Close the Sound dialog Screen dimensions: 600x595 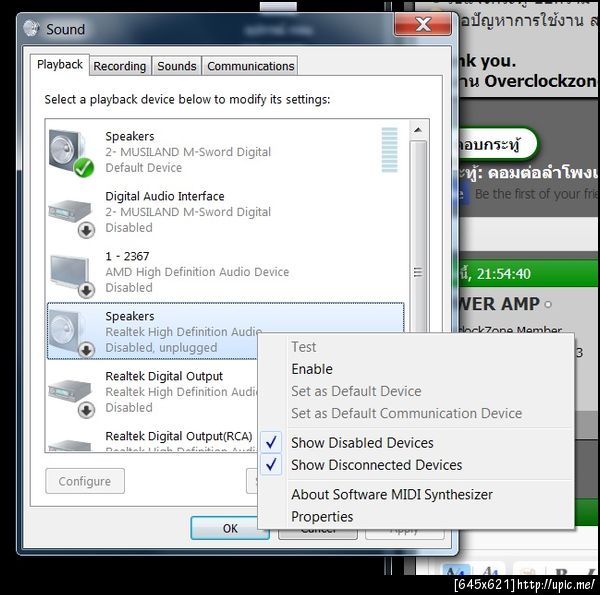coord(422,24)
